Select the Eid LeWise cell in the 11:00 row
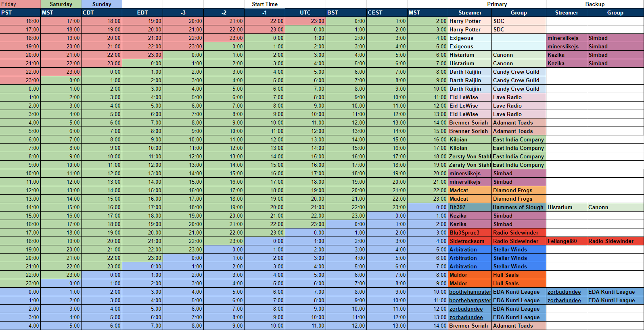The height and width of the screenshot is (330, 644). 470,97
